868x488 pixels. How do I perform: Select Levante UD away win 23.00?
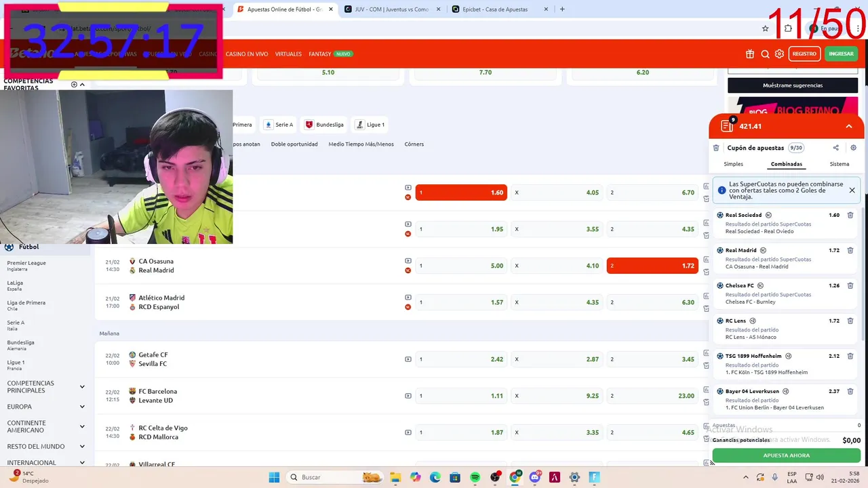(652, 396)
